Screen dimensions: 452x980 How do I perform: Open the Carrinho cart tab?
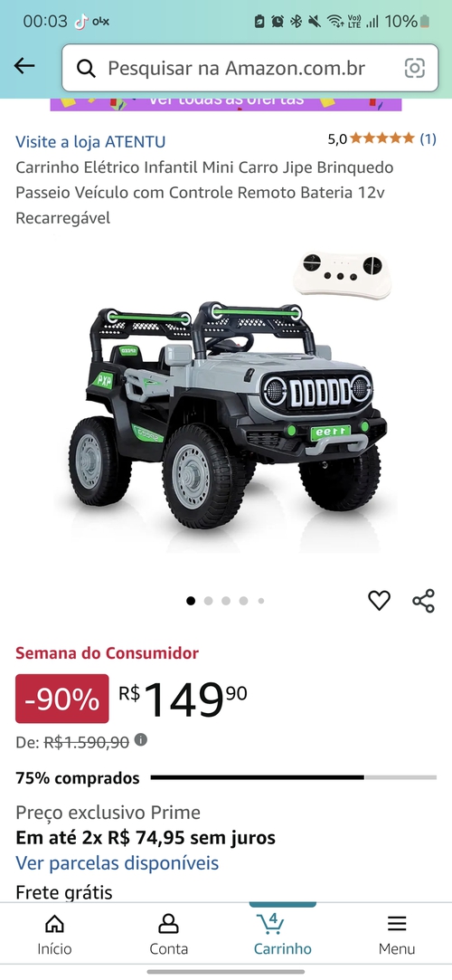click(x=282, y=935)
